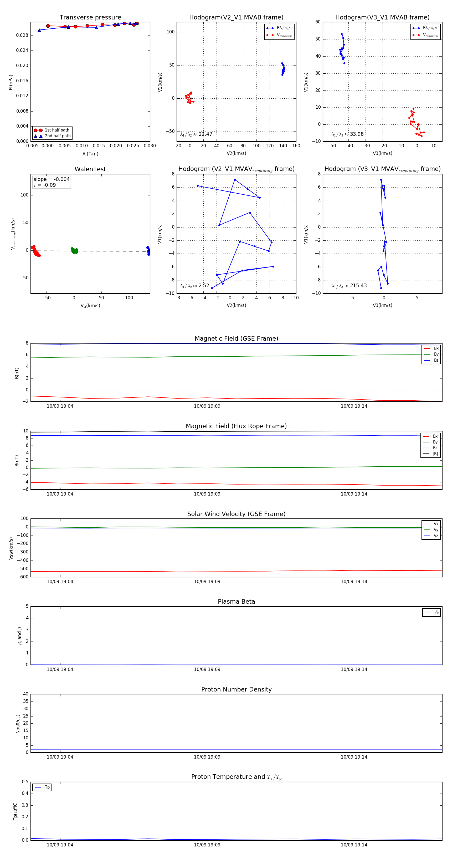Click the "Bz" legend entry in GSE magnetic field

(431, 361)
